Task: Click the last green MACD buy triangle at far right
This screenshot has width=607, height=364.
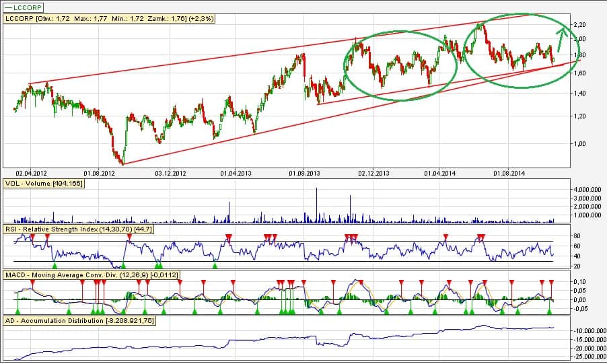Action: pos(550,310)
